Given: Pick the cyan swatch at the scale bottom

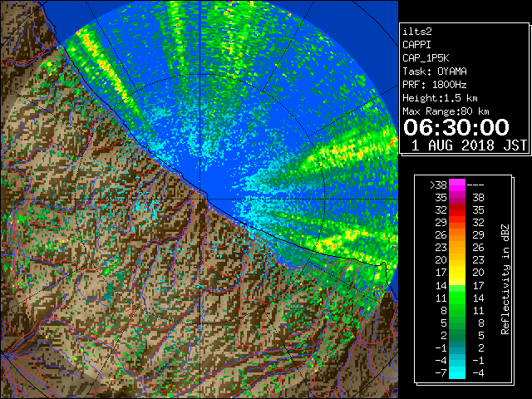Looking at the screenshot, I should [x=457, y=372].
